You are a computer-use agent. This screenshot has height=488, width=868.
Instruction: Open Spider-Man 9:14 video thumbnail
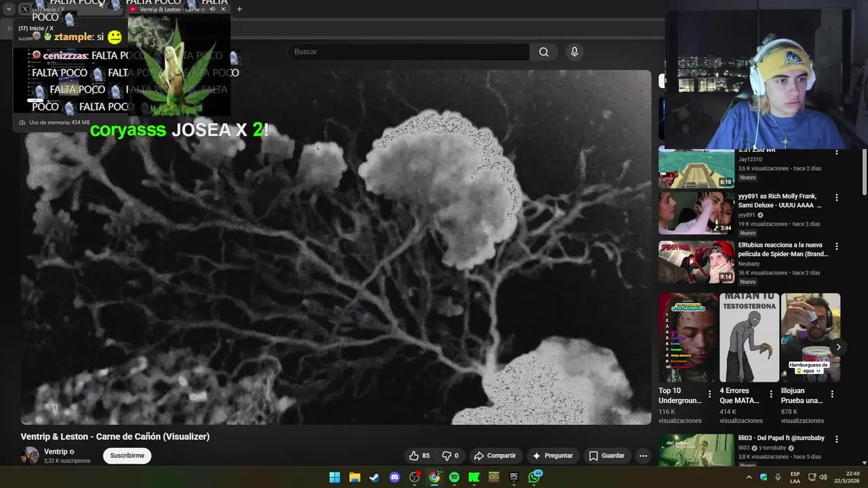(x=696, y=262)
